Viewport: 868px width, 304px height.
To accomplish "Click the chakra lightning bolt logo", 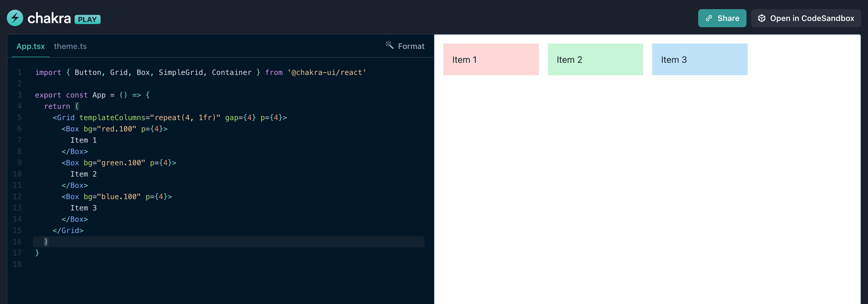I will [x=15, y=18].
